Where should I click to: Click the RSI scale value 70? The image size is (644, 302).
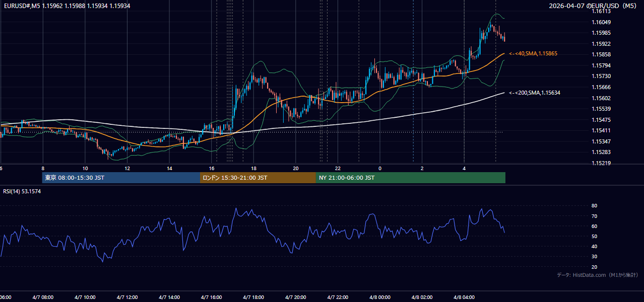[594, 216]
